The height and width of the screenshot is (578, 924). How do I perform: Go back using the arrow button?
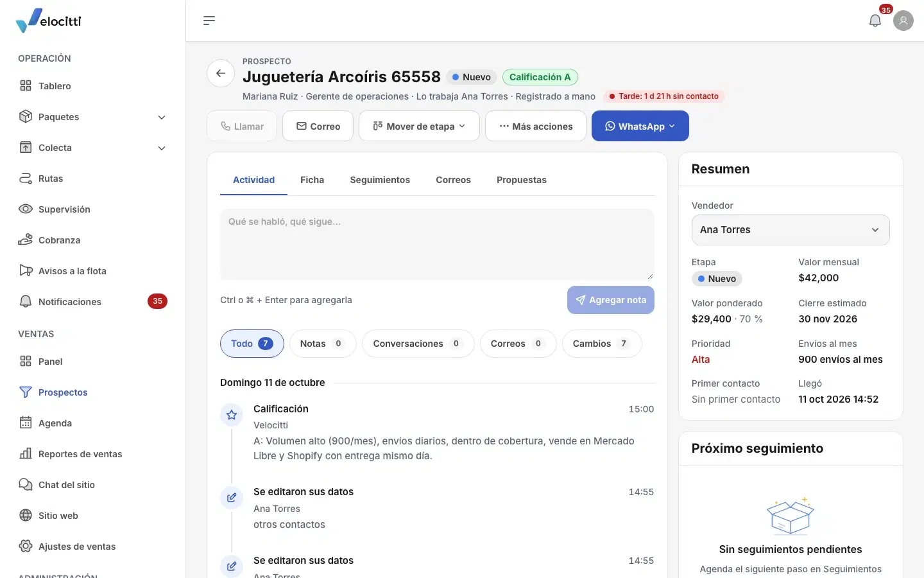click(221, 73)
